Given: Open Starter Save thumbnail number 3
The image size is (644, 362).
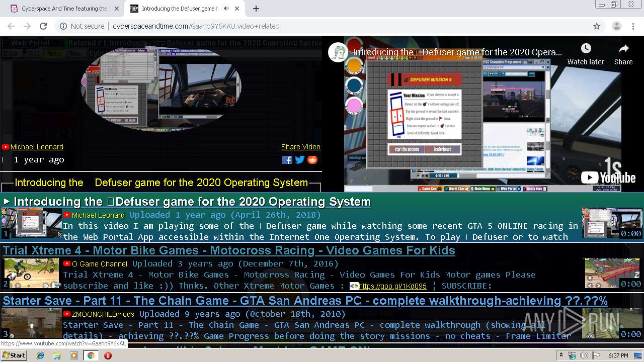Looking at the screenshot, I should 31,323.
